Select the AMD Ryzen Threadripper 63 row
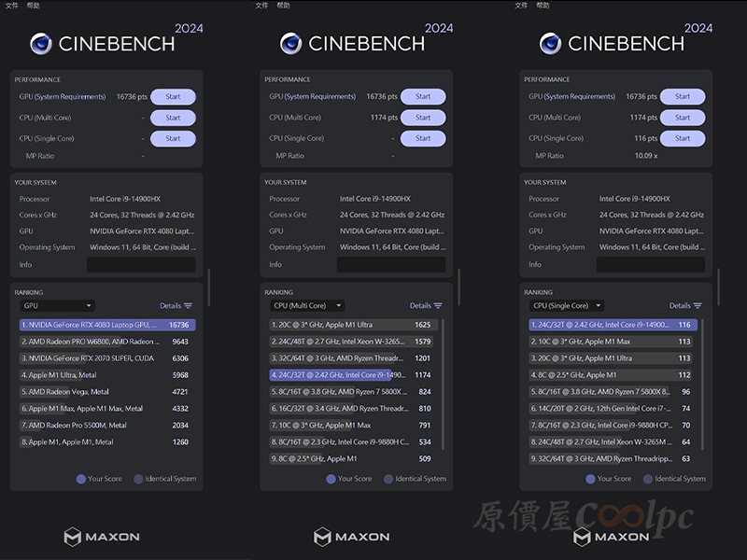The image size is (747, 560). 613,458
